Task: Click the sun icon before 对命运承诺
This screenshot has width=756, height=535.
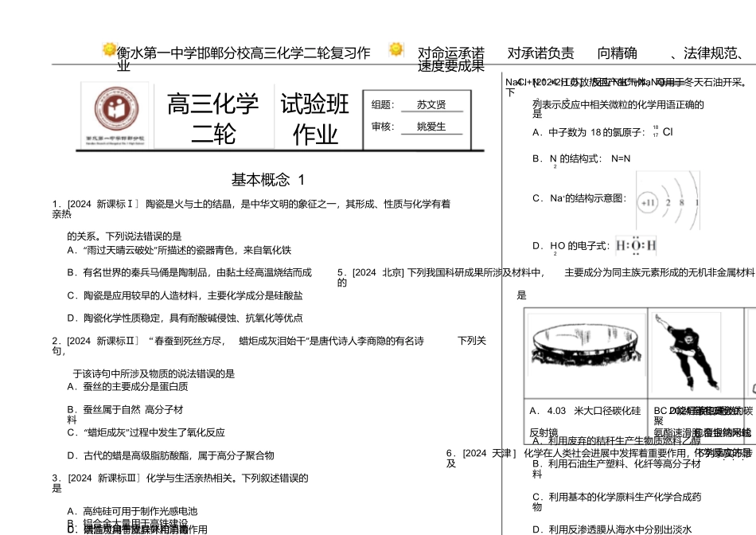Action: pos(396,49)
